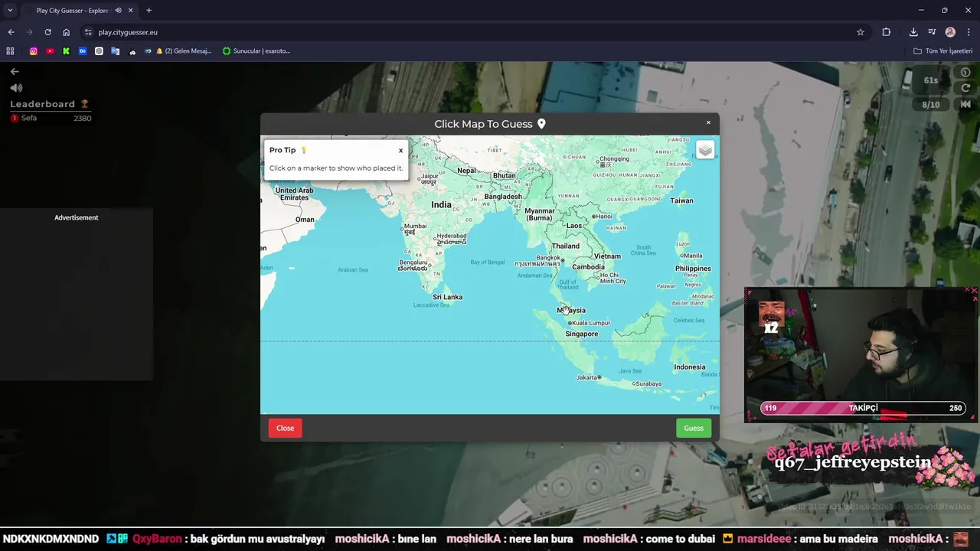The width and height of the screenshot is (980, 551).
Task: Mute tab via speaker icon on tab
Action: 118,11
